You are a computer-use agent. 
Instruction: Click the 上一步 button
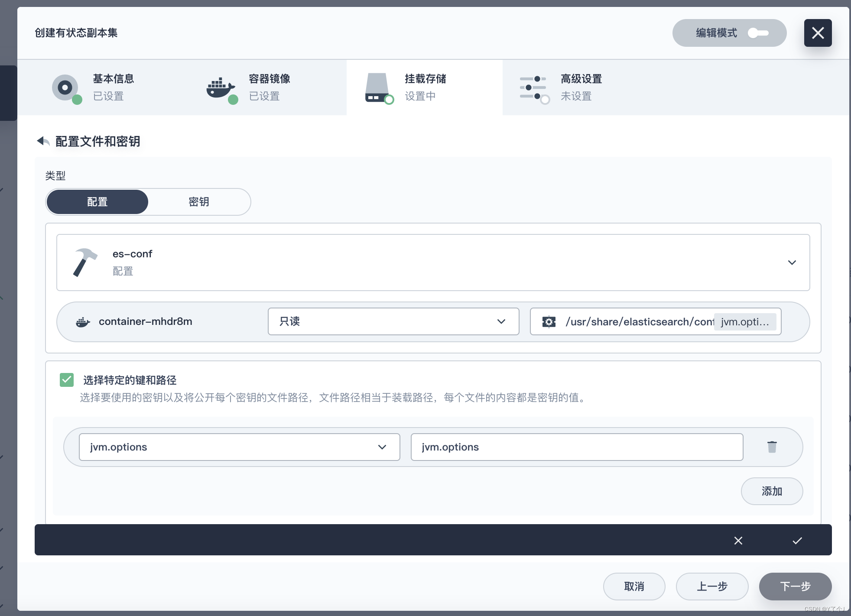712,587
